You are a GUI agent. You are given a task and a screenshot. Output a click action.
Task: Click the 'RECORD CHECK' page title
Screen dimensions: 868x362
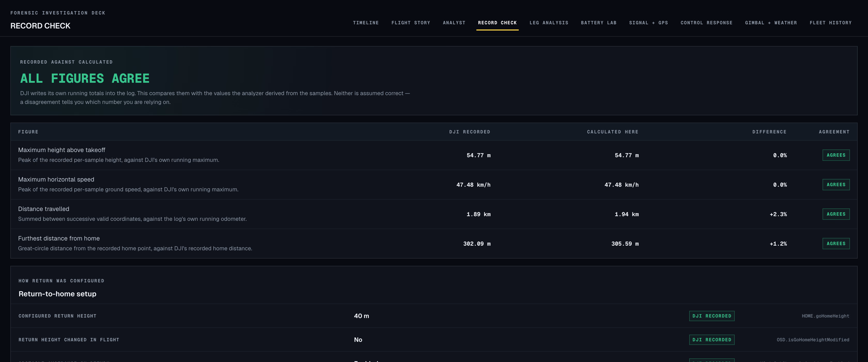click(41, 26)
